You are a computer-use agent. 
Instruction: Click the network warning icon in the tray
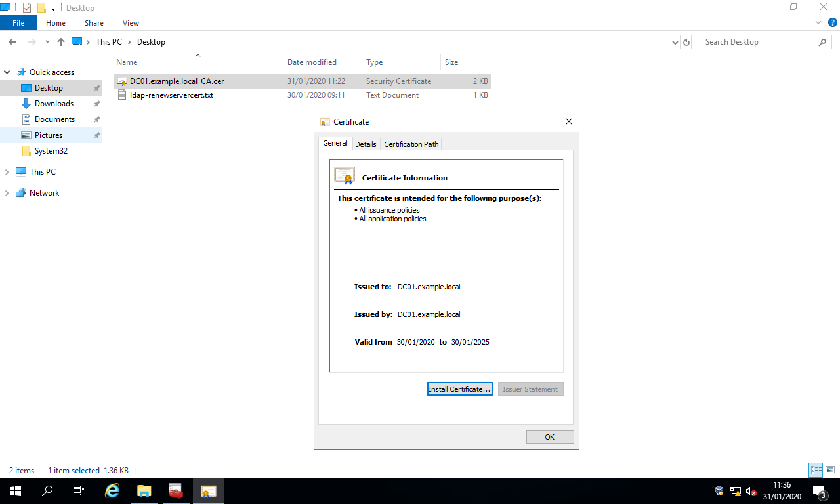click(735, 491)
